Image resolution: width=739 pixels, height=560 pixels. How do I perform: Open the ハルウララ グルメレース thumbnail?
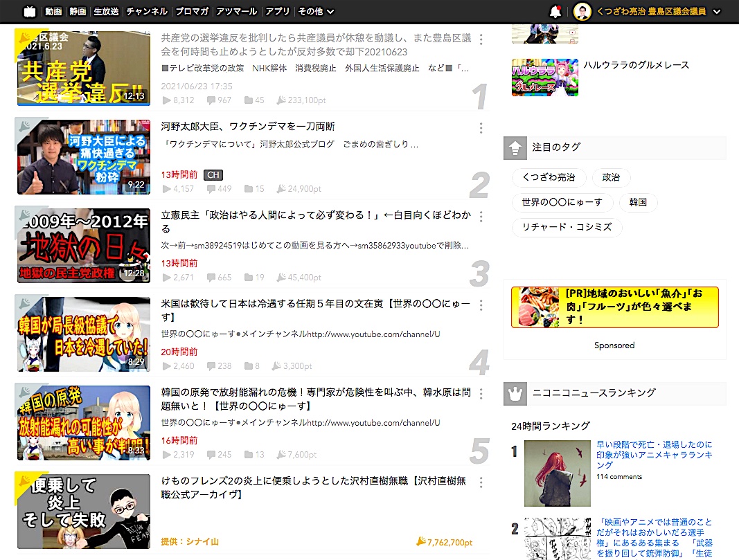point(545,78)
